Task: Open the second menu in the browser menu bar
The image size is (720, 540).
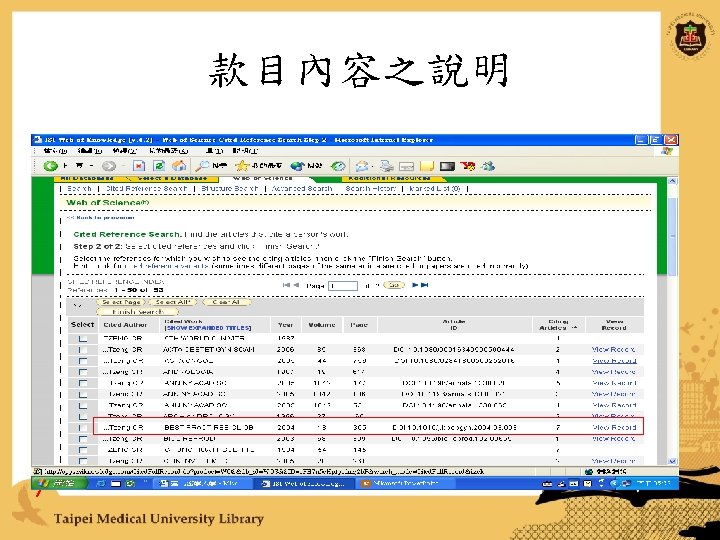Action: pos(90,151)
